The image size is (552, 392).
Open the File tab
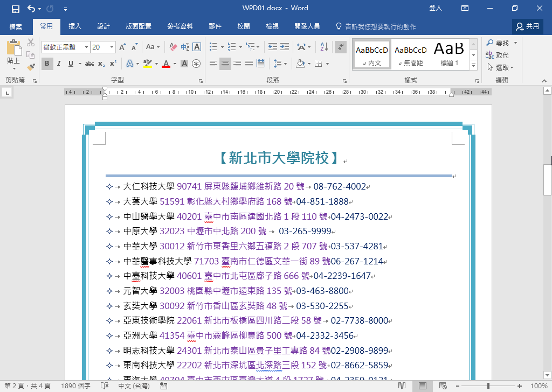tap(16, 26)
